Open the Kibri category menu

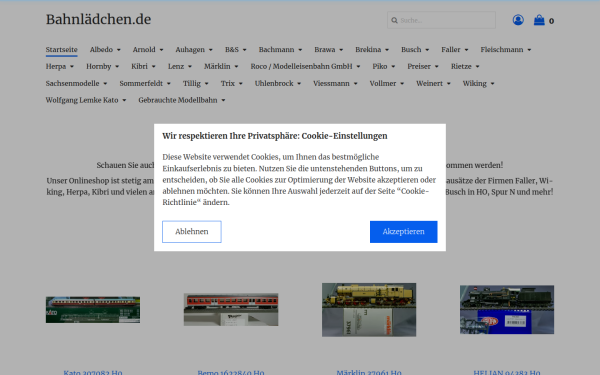143,67
